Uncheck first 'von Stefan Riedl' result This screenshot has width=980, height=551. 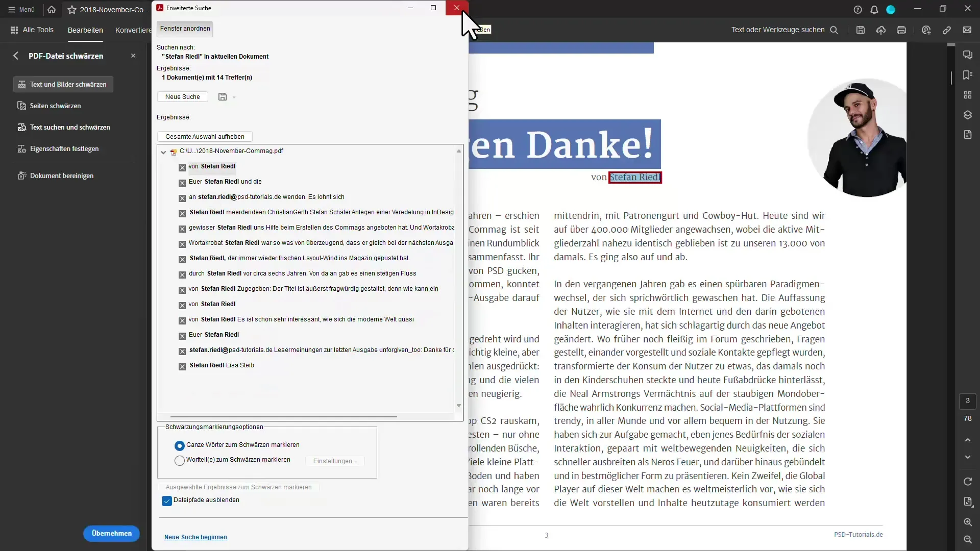coord(182,167)
